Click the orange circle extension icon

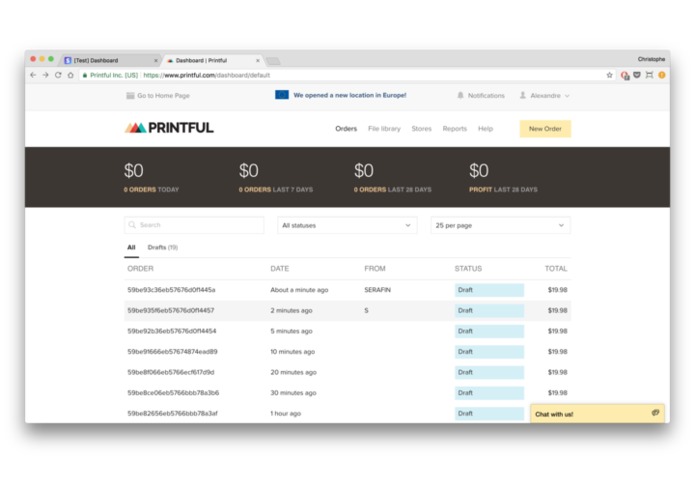(x=662, y=75)
